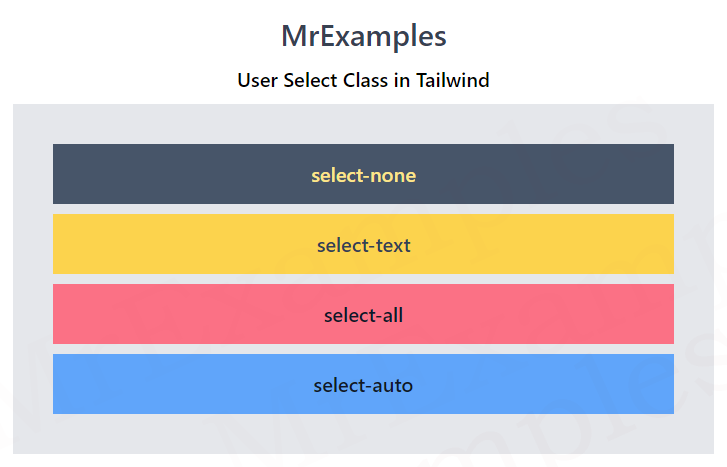The image size is (727, 467).
Task: Click the 'User Select Class in Tailwind' subtitle
Action: 364,80
